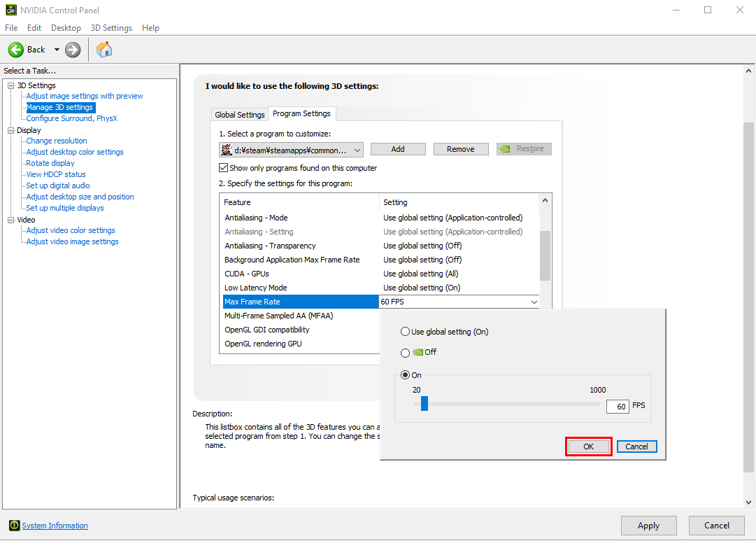Open Set up multiple displays

[65, 208]
